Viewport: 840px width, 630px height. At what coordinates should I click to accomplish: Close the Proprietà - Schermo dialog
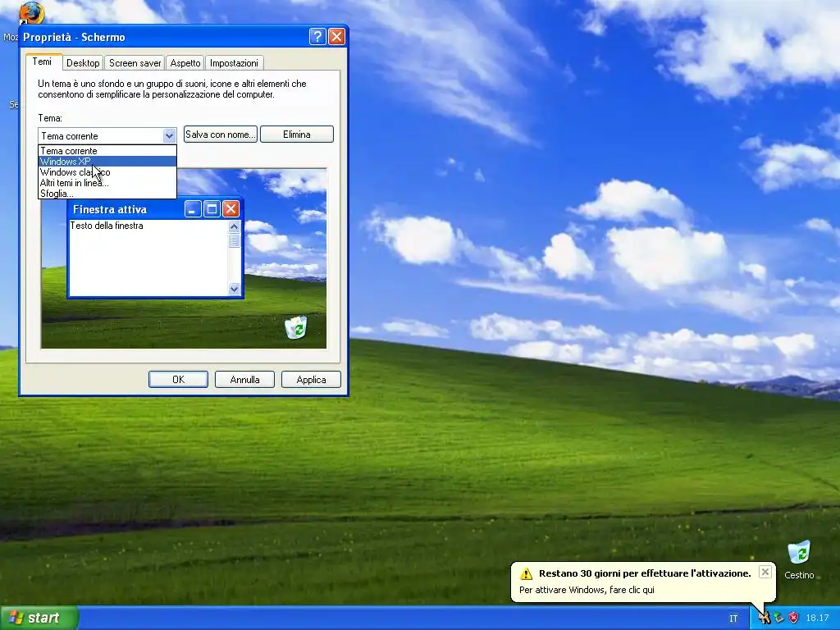[336, 36]
